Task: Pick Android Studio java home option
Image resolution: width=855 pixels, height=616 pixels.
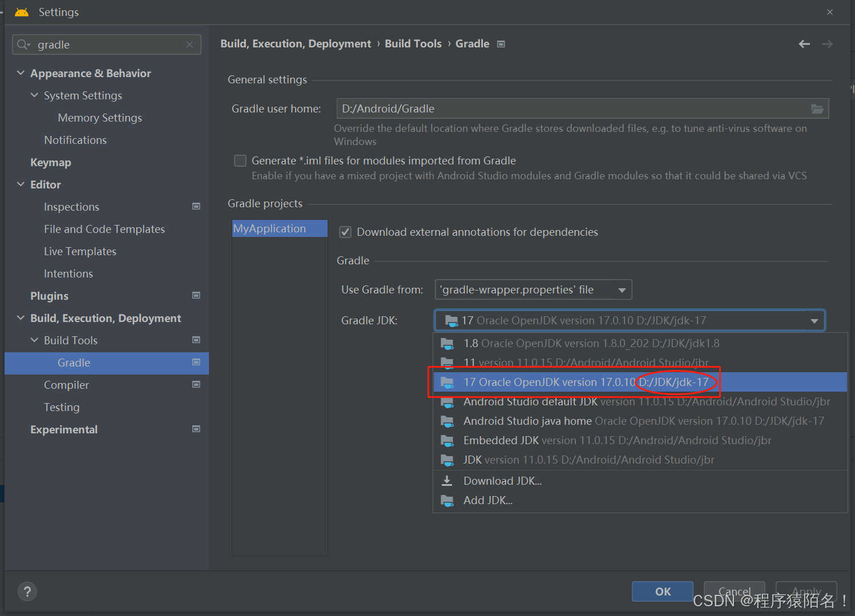Action: click(640, 421)
